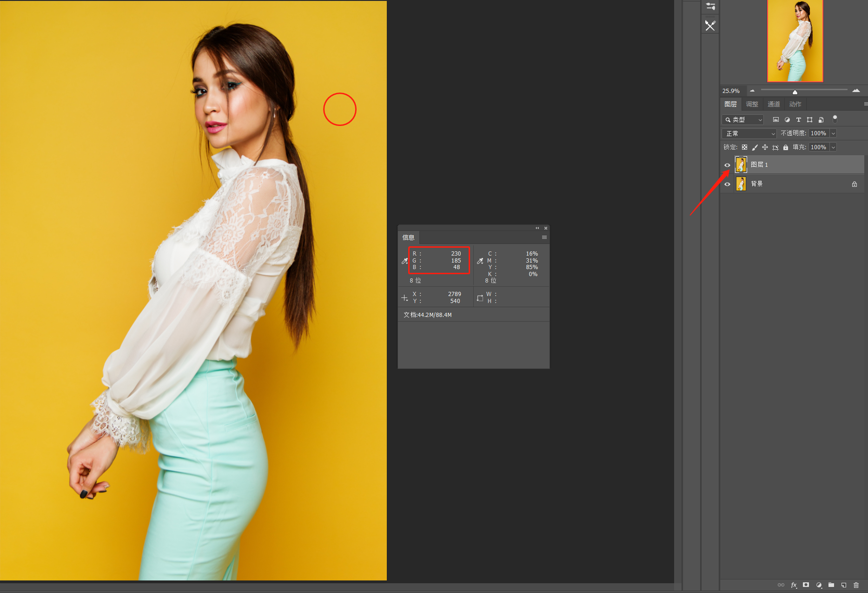
Task: Delete layer using the trash icon
Action: pos(856,585)
